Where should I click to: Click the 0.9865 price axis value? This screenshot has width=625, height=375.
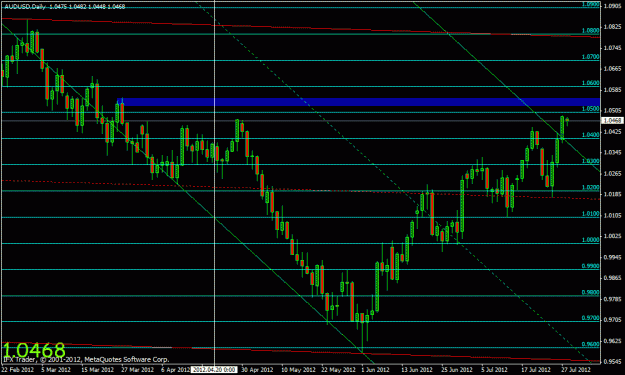point(612,278)
